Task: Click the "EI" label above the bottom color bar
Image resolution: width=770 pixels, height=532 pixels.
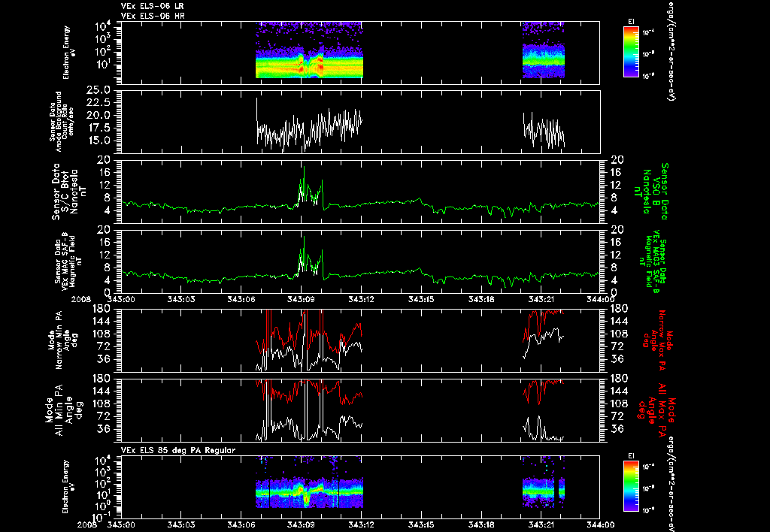Action: tap(631, 456)
